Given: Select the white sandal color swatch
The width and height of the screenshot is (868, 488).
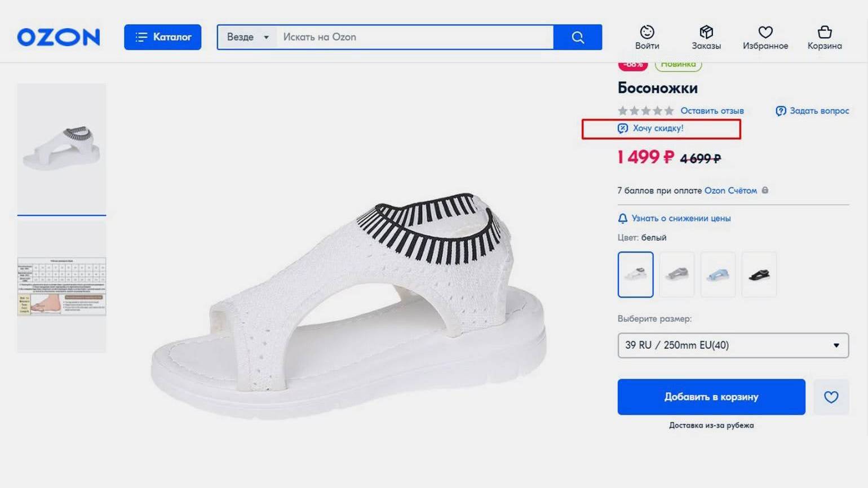Looking at the screenshot, I should click(x=635, y=274).
